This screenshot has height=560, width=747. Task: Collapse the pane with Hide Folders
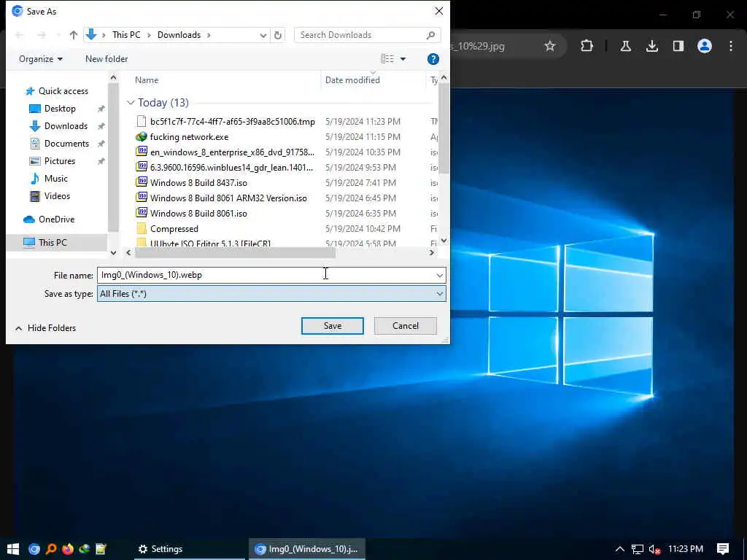tap(46, 328)
